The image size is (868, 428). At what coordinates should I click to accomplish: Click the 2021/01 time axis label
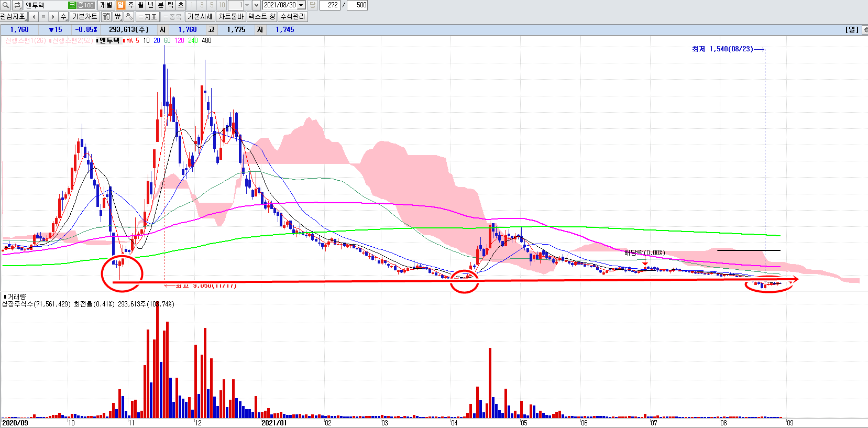click(x=274, y=423)
